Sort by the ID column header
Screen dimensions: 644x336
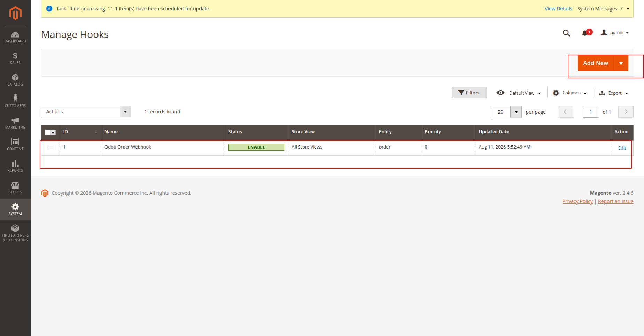80,132
